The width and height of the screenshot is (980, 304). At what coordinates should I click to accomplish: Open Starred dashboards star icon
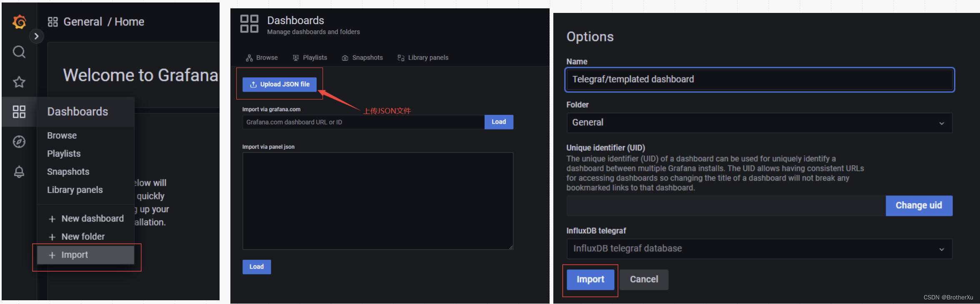point(19,82)
